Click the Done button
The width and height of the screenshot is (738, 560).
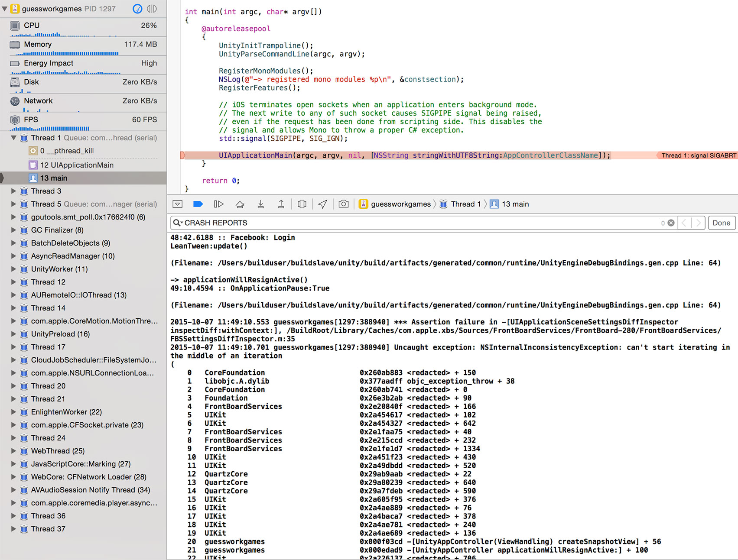[722, 223]
